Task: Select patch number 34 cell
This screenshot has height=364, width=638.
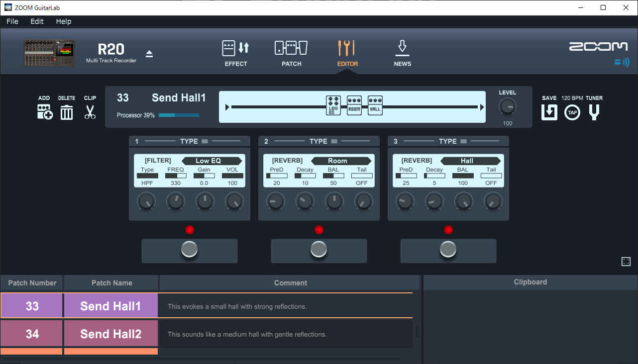Action: click(32, 334)
